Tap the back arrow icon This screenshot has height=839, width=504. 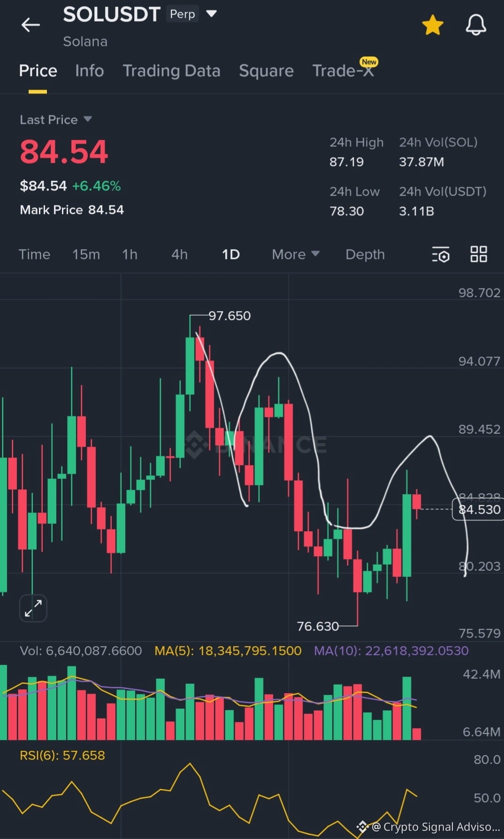pos(31,25)
